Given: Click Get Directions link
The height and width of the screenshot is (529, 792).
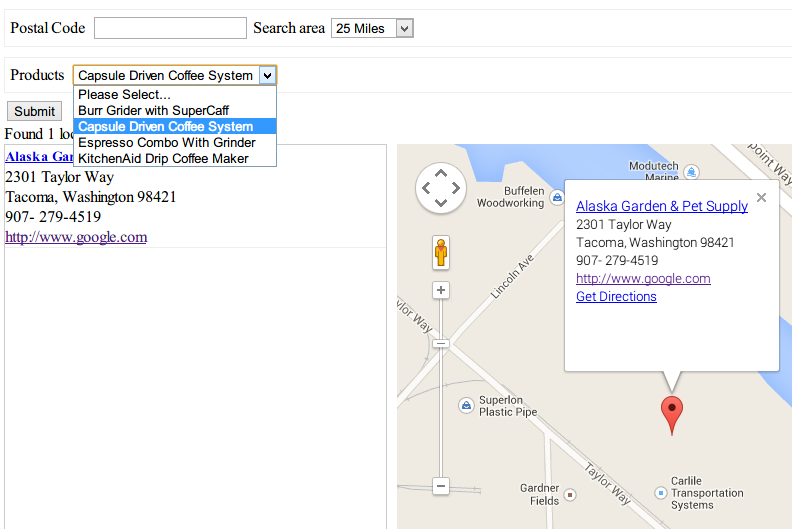Looking at the screenshot, I should (616, 297).
